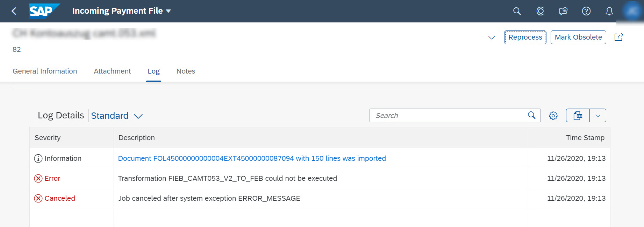Switch to the Attachment tab
The image size is (644, 227).
coord(112,71)
